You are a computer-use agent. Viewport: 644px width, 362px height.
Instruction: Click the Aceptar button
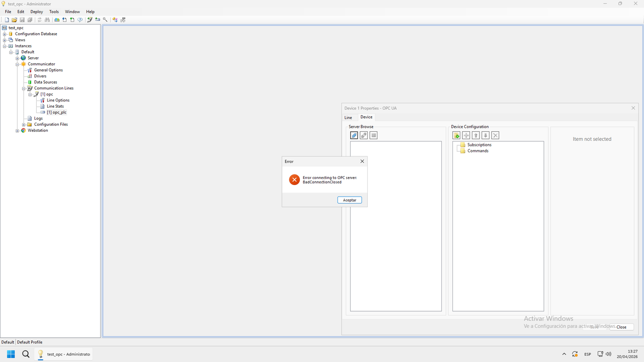349,200
